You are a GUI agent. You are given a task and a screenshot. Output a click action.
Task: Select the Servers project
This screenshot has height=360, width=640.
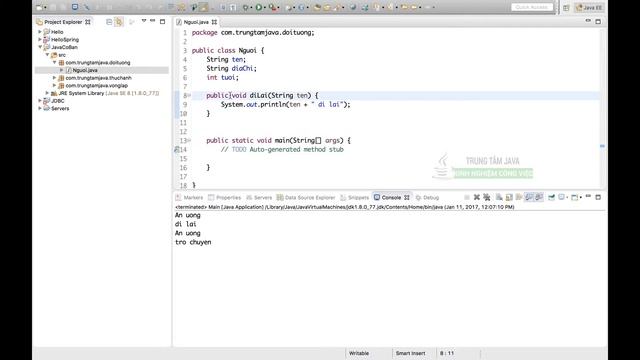tap(60, 109)
